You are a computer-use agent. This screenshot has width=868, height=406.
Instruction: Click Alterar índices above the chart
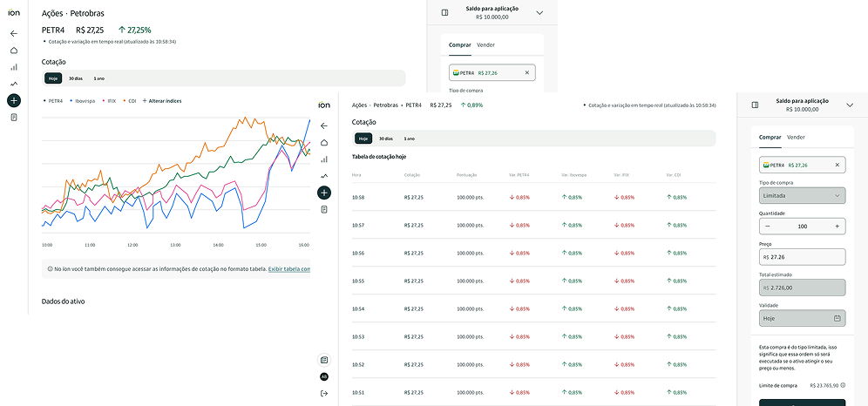point(162,101)
